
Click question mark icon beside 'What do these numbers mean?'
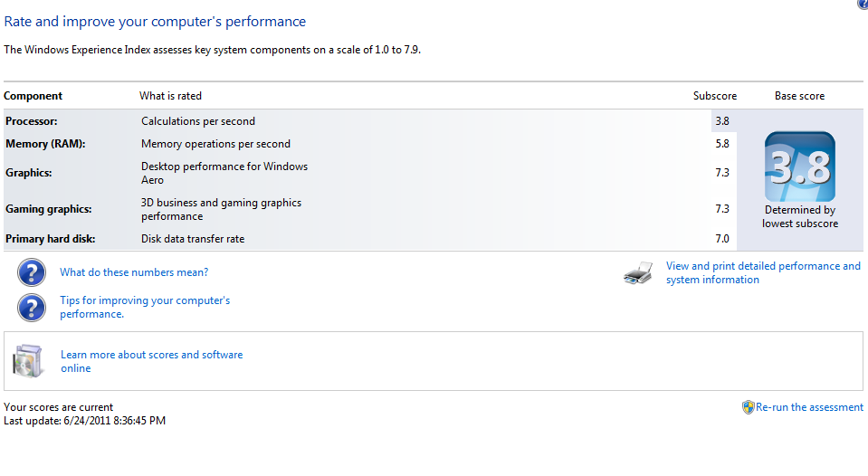32,272
